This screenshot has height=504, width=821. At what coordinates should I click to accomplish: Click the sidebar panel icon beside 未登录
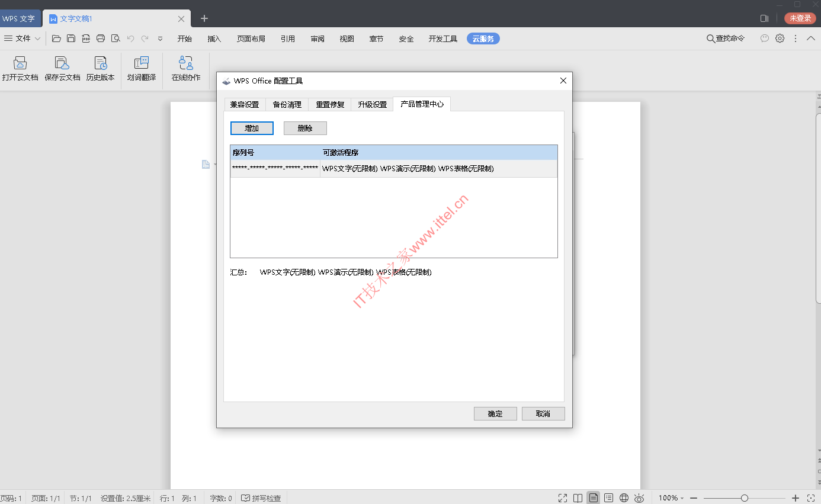pyautogui.click(x=765, y=18)
